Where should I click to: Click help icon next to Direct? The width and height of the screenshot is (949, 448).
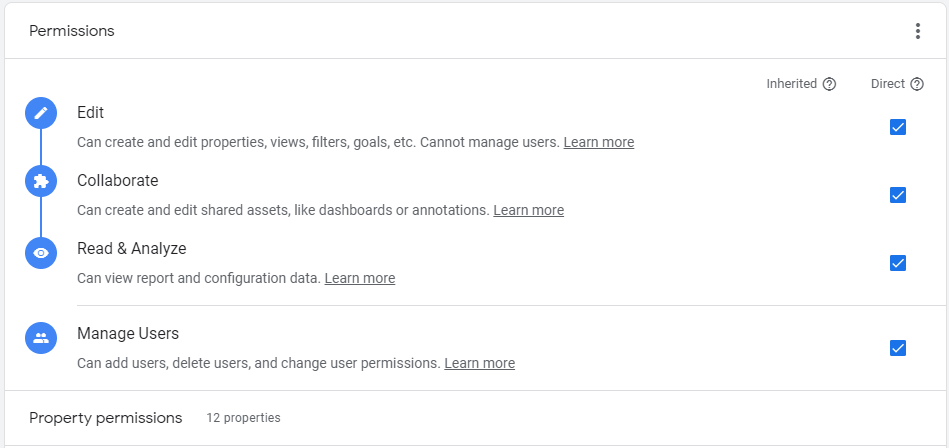[x=917, y=84]
